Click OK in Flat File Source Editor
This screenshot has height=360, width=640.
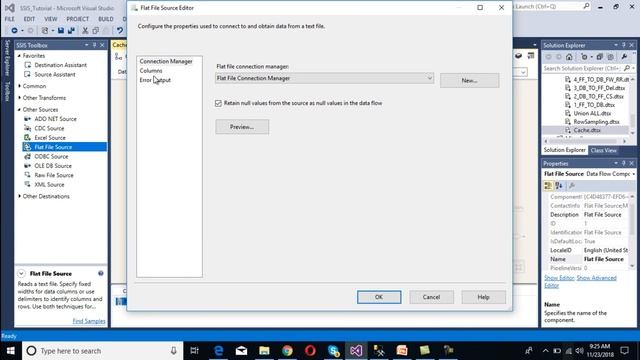pos(379,297)
